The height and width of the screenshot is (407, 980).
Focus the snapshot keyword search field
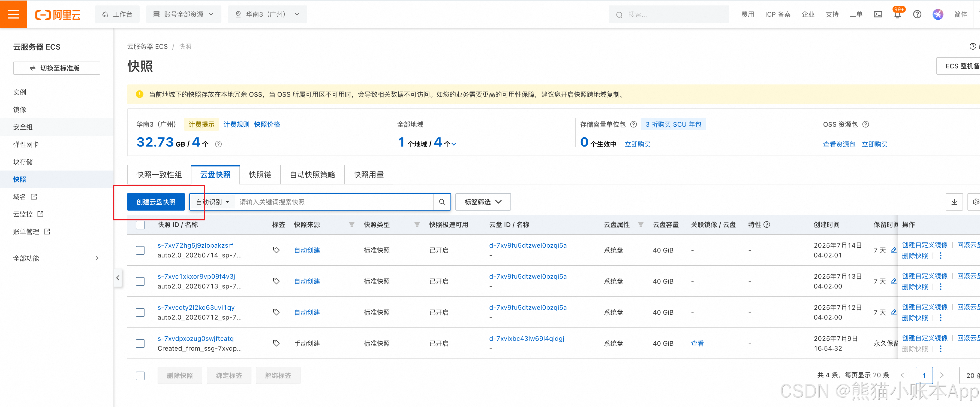[x=334, y=202]
